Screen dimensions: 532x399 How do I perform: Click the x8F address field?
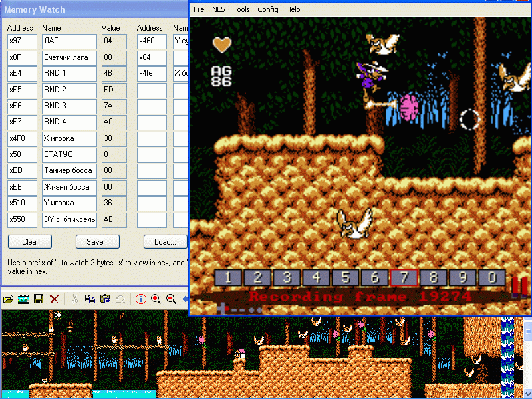click(x=22, y=57)
